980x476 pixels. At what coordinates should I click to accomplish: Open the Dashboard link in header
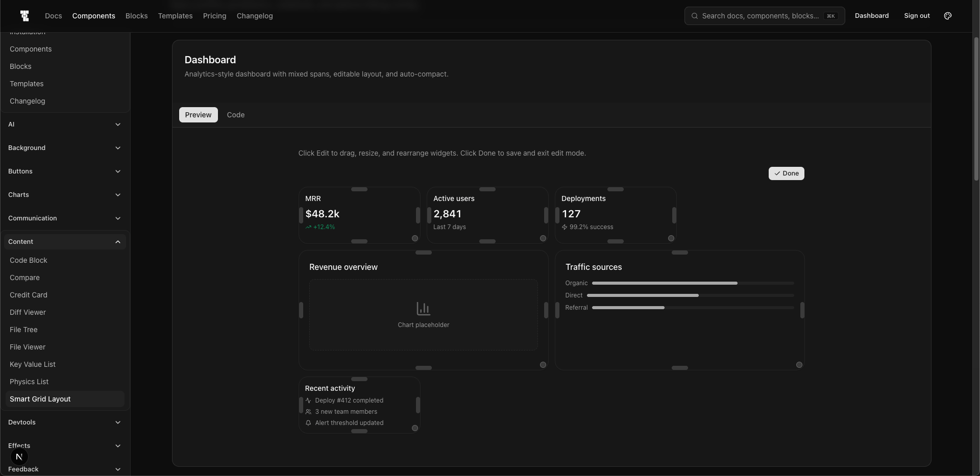pyautogui.click(x=872, y=16)
